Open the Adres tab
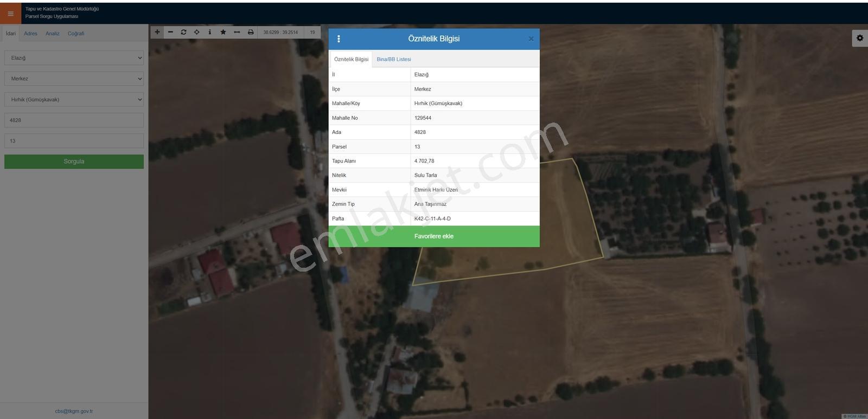 (31, 34)
